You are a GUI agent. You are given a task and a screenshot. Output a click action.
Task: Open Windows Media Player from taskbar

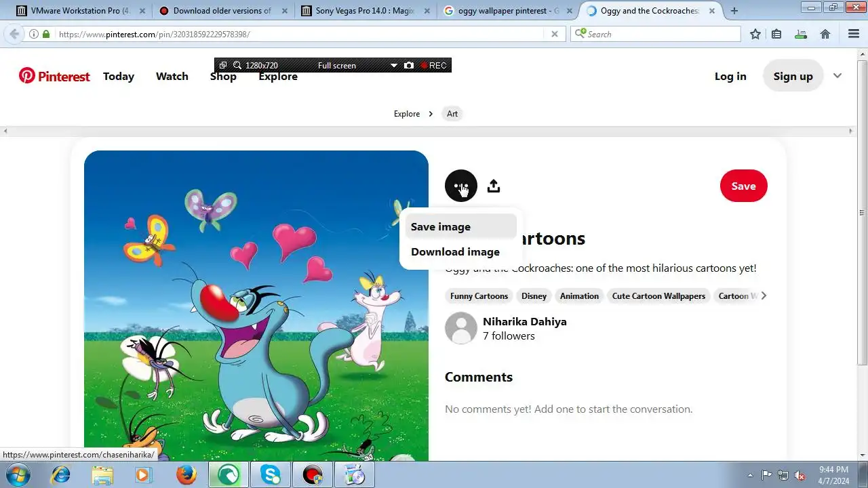[143, 475]
